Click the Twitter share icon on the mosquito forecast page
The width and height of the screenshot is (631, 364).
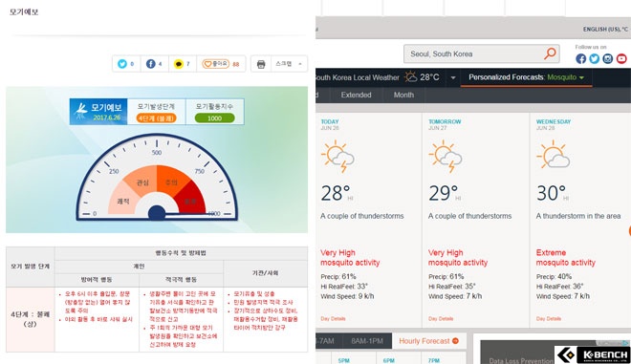click(x=122, y=64)
